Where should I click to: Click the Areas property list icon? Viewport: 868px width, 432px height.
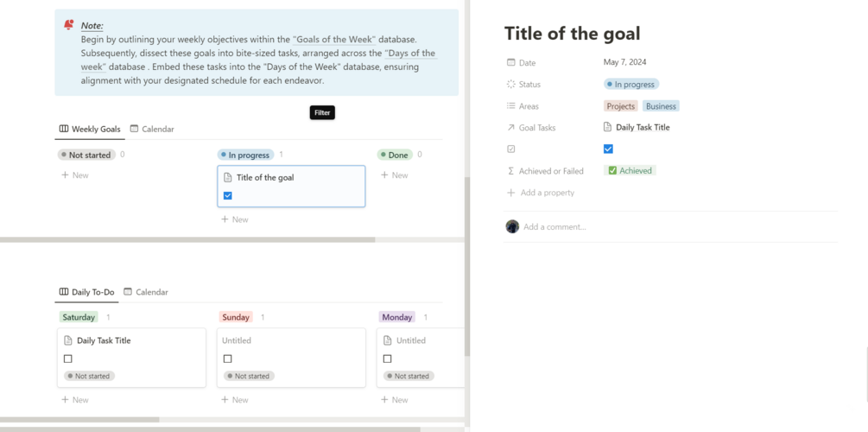tap(510, 106)
